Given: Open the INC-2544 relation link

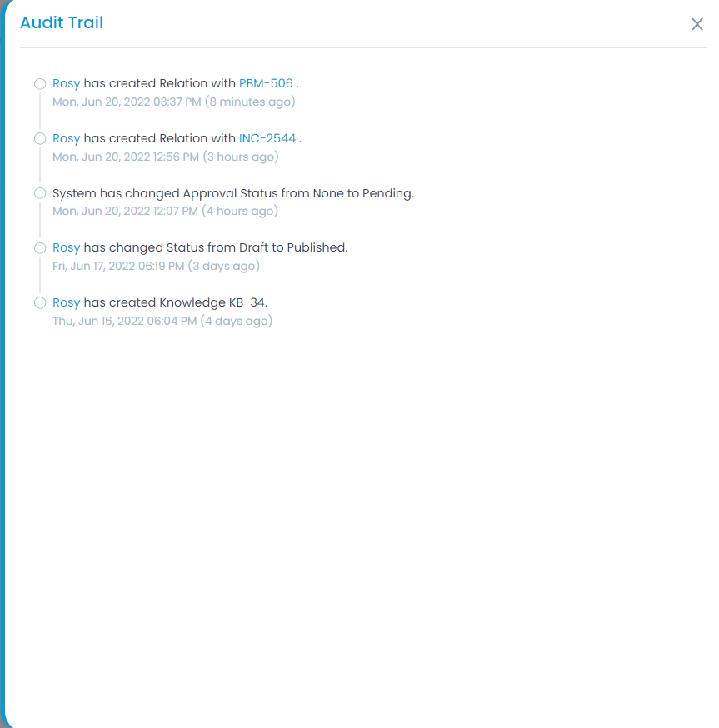Looking at the screenshot, I should tap(267, 138).
